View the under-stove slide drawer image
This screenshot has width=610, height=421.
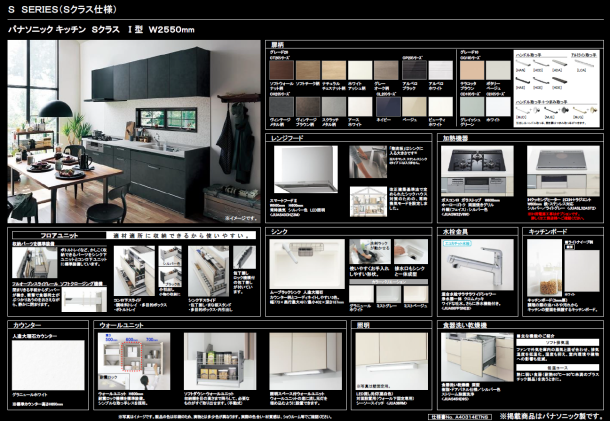coord(134,270)
